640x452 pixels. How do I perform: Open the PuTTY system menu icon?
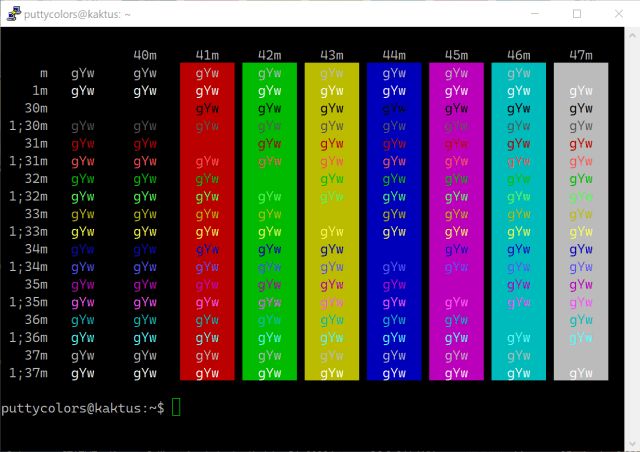(x=14, y=14)
